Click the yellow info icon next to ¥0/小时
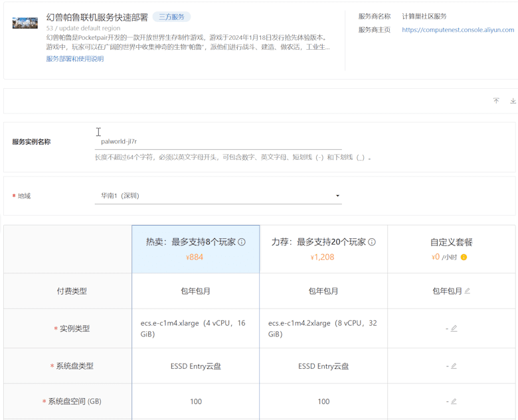The height and width of the screenshot is (420, 518). (464, 257)
